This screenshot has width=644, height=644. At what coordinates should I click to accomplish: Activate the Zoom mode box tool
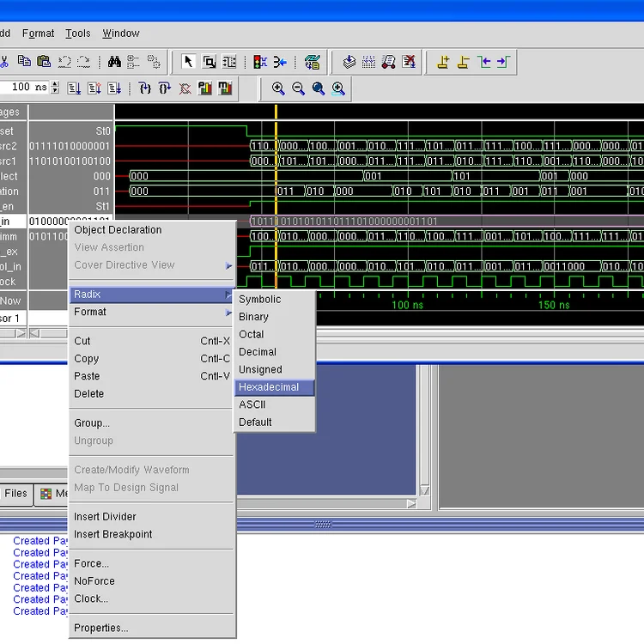click(x=209, y=62)
